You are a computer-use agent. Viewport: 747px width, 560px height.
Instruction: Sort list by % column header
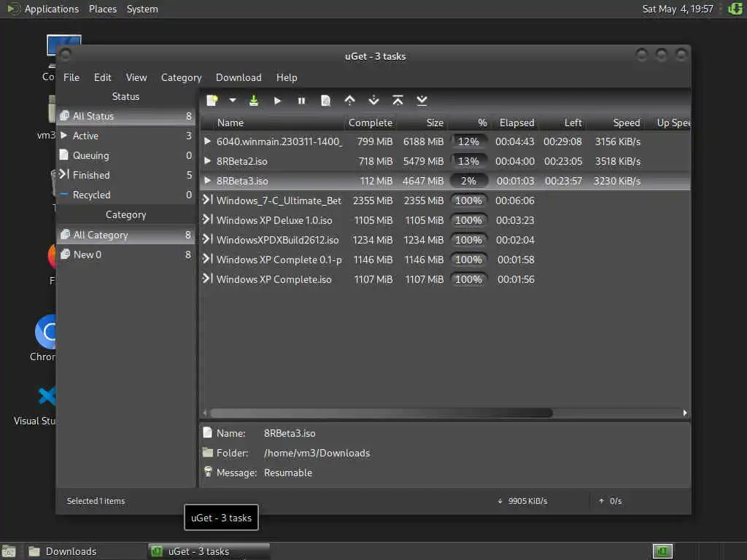click(470, 122)
